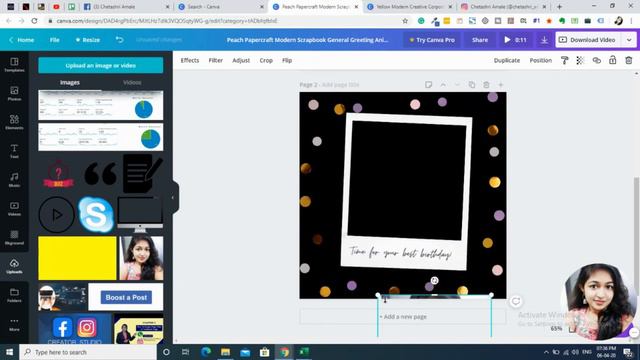Screen dimensions: 640x360
Task: Open Excel from taskbar
Action: [304, 352]
